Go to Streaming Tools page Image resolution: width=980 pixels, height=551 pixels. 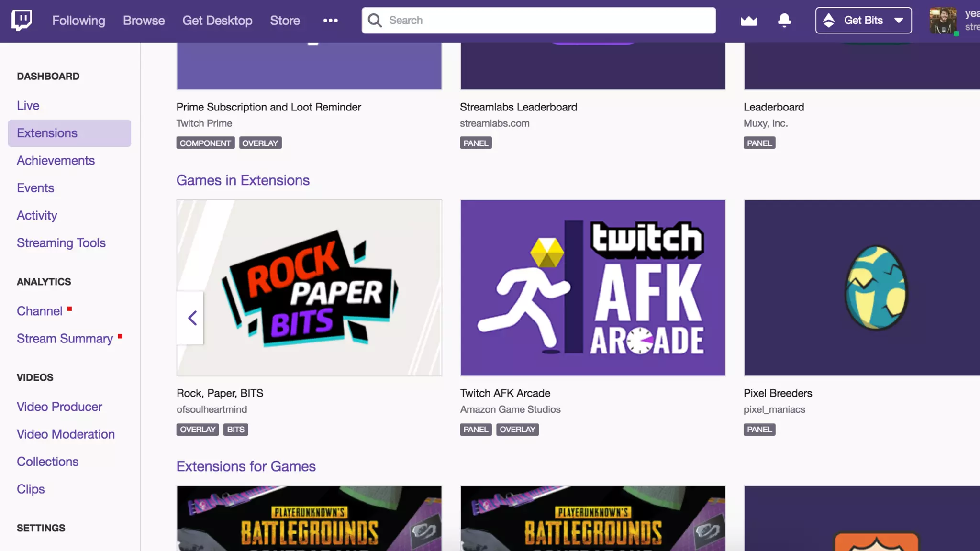[x=61, y=243]
